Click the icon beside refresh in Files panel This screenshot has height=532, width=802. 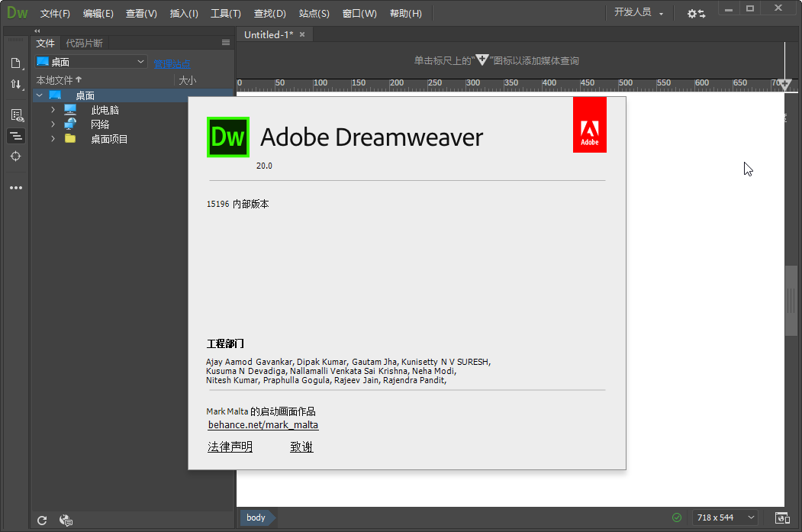(x=66, y=520)
